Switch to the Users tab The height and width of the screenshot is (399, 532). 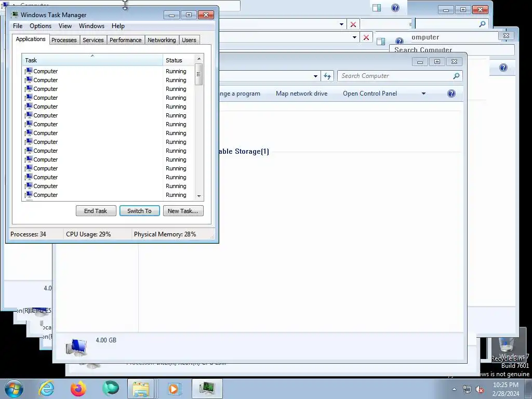pyautogui.click(x=189, y=40)
